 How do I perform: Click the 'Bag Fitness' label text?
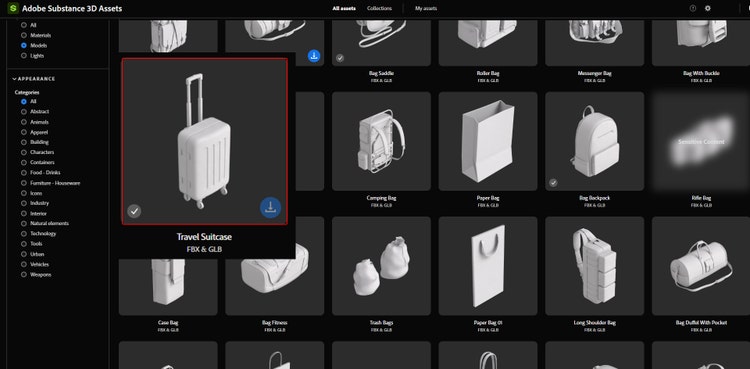pos(275,323)
